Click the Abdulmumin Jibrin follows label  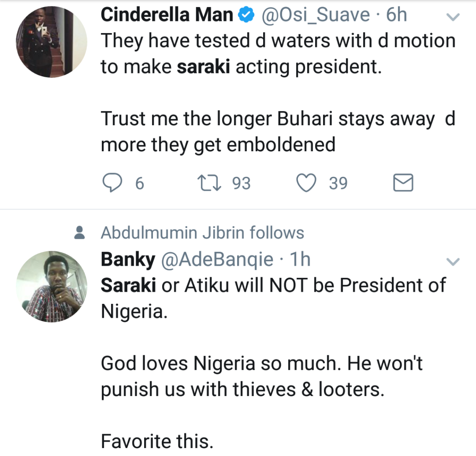[202, 233]
